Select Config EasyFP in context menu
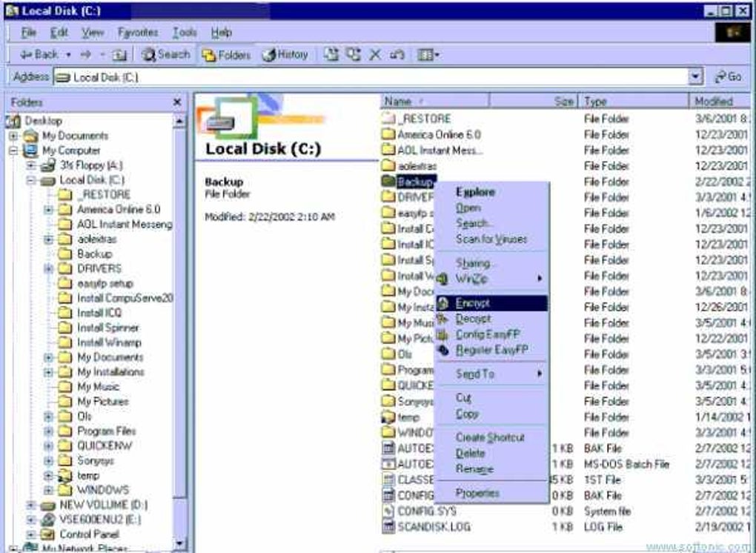 488,334
